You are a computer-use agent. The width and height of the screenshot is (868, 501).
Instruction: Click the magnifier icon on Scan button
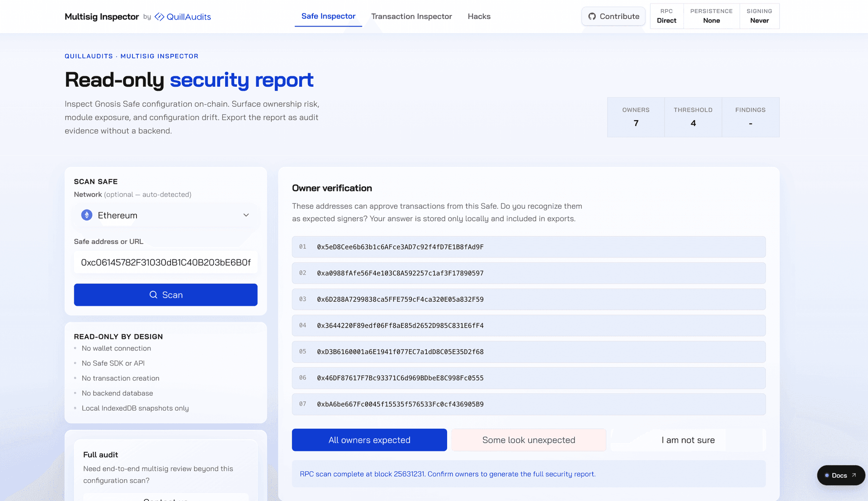click(153, 295)
